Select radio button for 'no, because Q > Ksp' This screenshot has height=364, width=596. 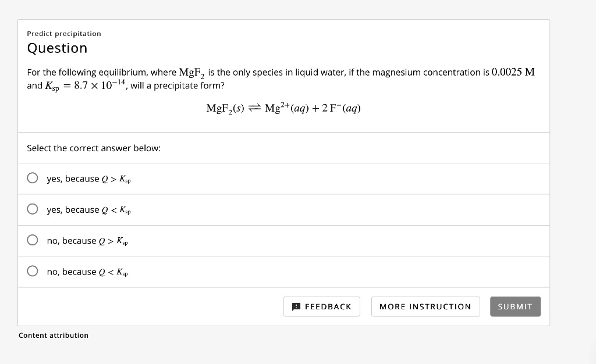tap(33, 240)
